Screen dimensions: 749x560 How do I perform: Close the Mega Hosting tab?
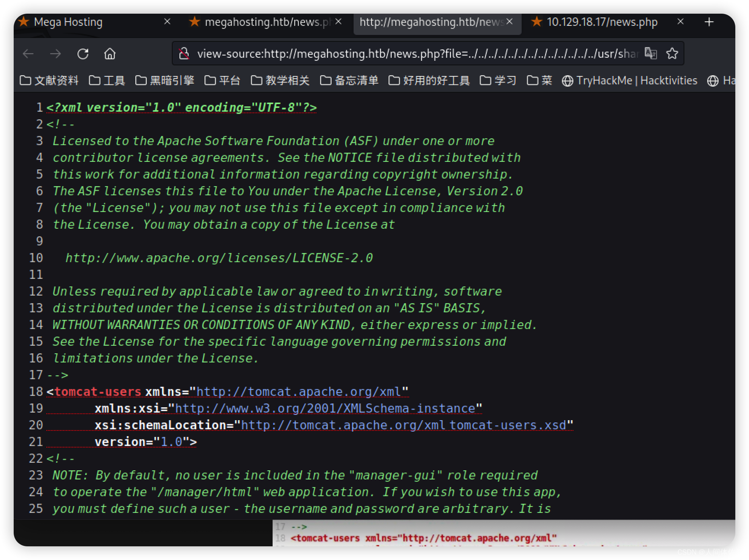pos(167,22)
